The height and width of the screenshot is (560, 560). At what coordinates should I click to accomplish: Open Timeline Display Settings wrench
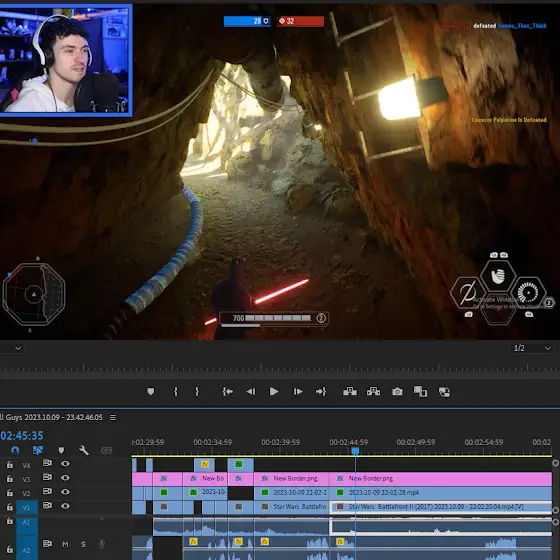click(84, 450)
